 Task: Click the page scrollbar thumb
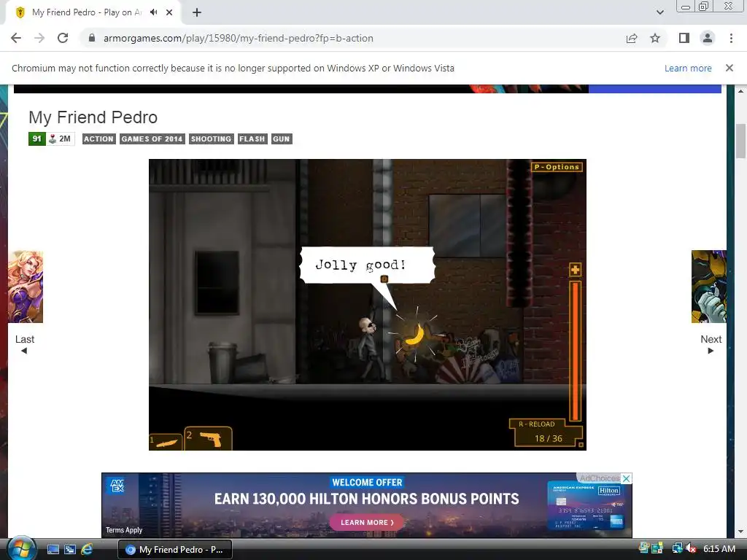pos(740,141)
